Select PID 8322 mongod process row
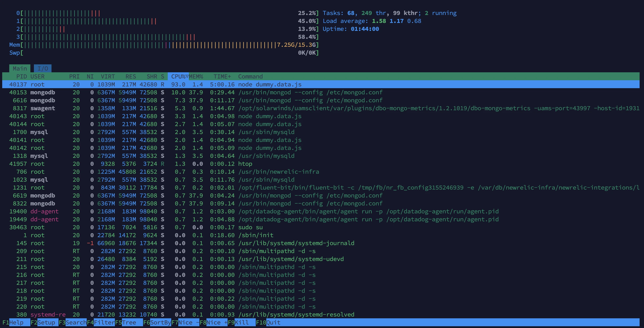644x328 pixels. [x=321, y=203]
